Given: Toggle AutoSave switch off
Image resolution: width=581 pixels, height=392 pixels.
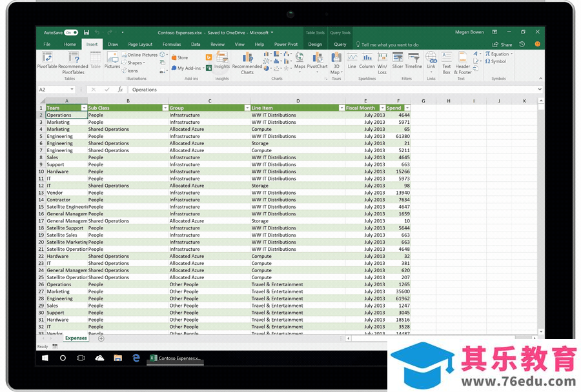Looking at the screenshot, I should pyautogui.click(x=71, y=33).
